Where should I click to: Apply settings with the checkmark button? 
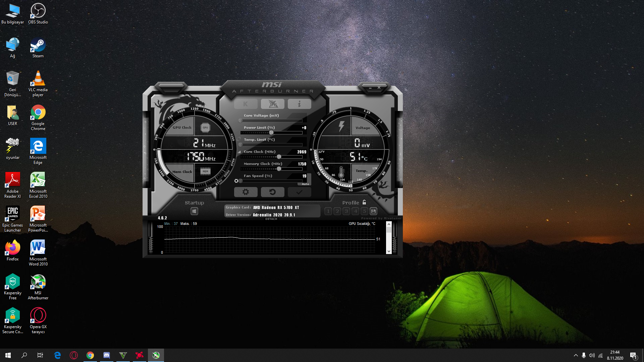299,192
